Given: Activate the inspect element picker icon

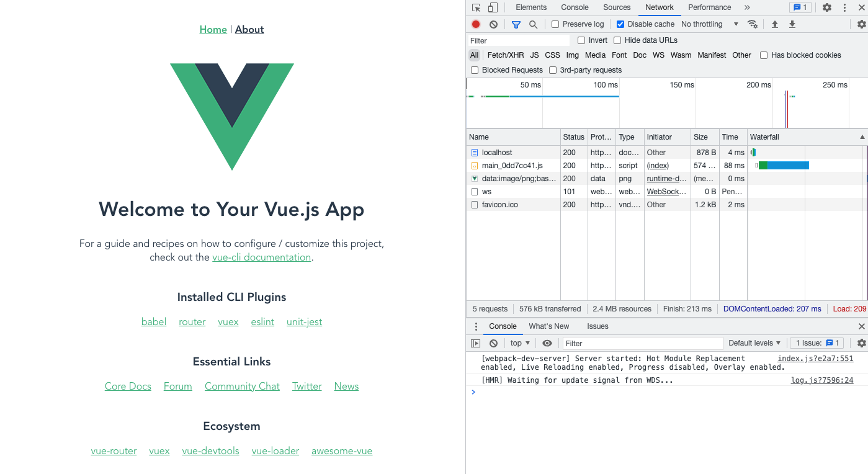Looking at the screenshot, I should 476,7.
